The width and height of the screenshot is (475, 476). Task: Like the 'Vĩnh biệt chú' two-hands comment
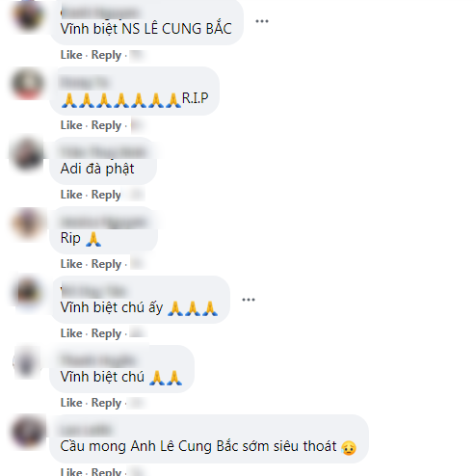click(x=71, y=403)
